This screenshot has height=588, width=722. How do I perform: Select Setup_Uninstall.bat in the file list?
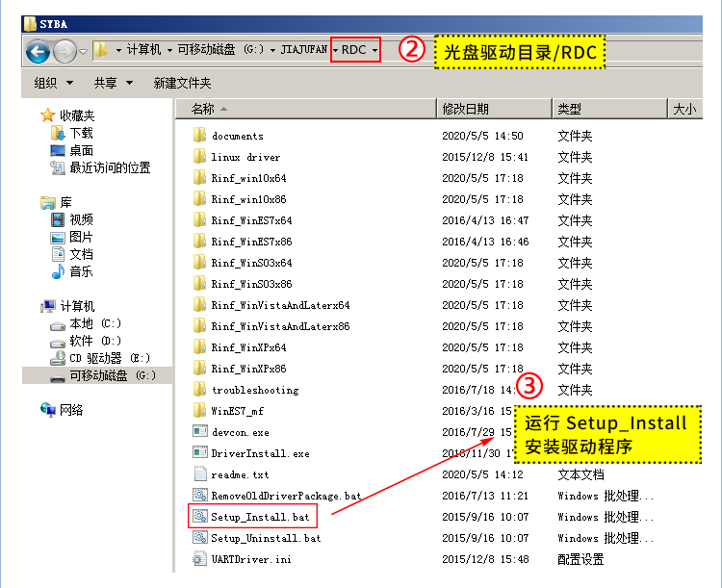pyautogui.click(x=266, y=538)
